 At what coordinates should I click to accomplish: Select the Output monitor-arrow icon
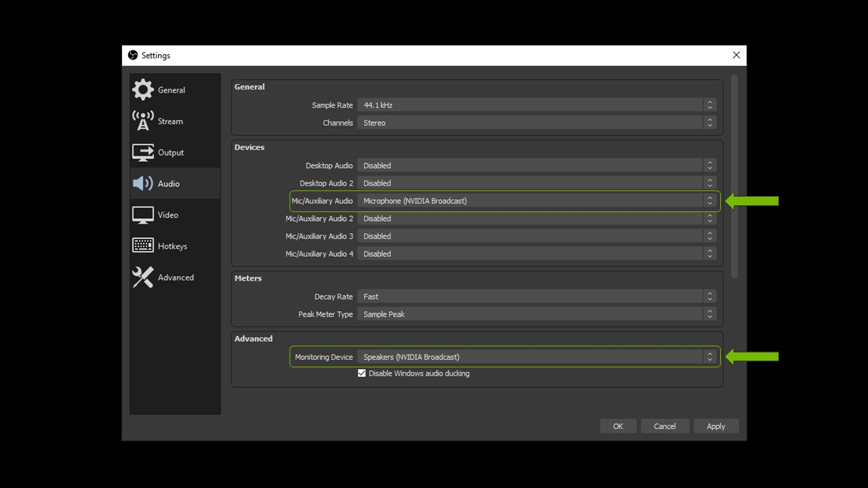click(x=143, y=152)
